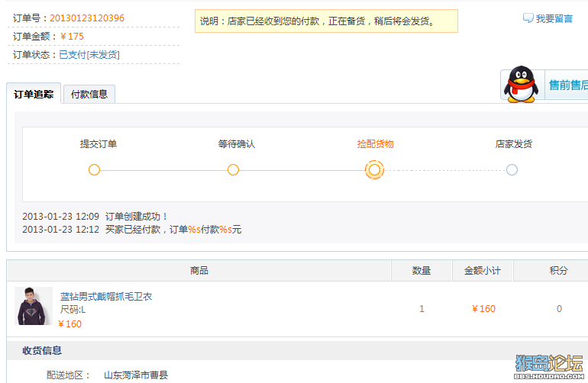Click the 收货信息 section heading
Screen dimensions: 588x383
click(x=42, y=350)
